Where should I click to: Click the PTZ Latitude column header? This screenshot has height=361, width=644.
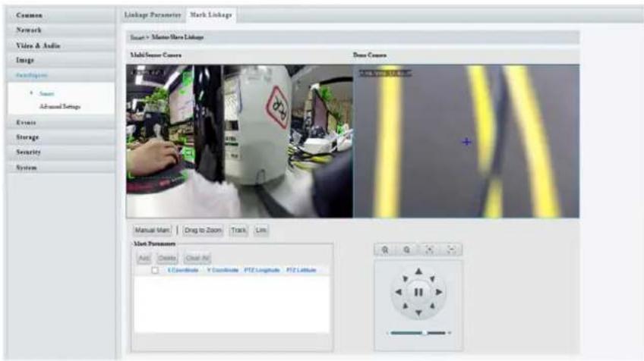301,270
